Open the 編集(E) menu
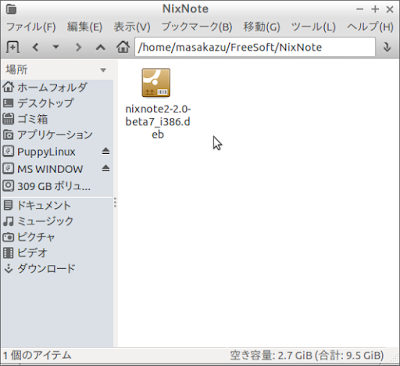400x366 pixels. (85, 27)
